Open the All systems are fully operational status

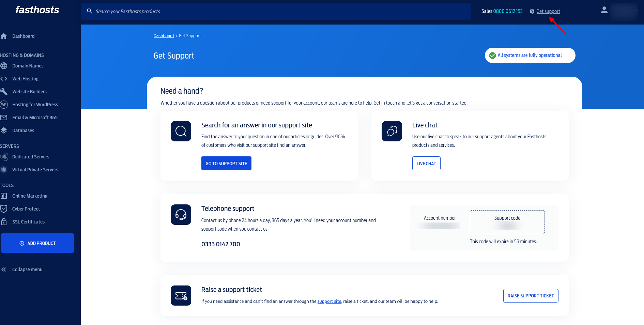click(x=530, y=56)
